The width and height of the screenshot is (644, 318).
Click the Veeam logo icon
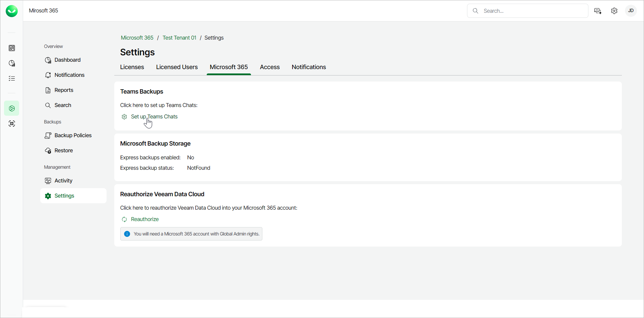12,11
